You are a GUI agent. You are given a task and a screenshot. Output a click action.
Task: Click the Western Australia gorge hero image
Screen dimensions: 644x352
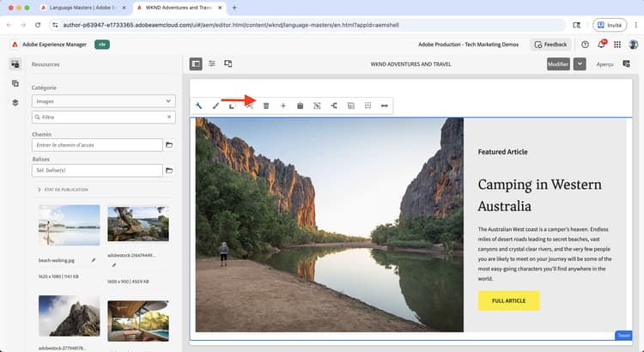click(330, 225)
